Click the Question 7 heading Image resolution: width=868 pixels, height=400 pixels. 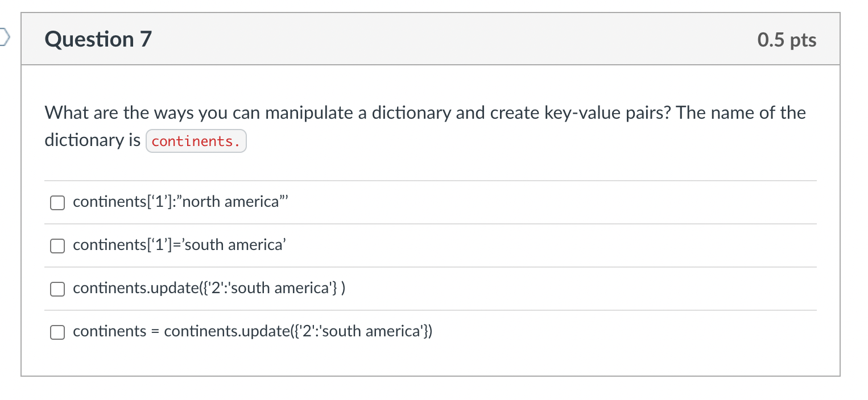coord(98,39)
